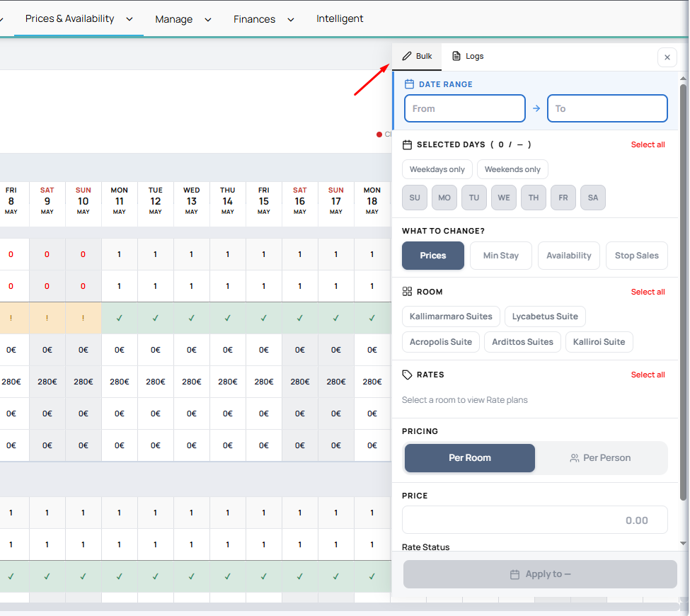Select Stop Sales option
The width and height of the screenshot is (690, 616).
click(x=636, y=256)
